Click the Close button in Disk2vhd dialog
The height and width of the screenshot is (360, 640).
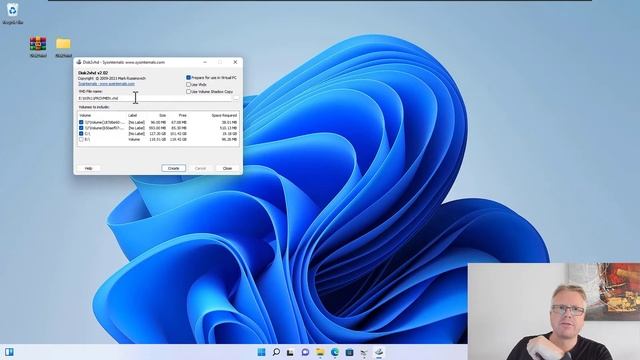[x=227, y=168]
